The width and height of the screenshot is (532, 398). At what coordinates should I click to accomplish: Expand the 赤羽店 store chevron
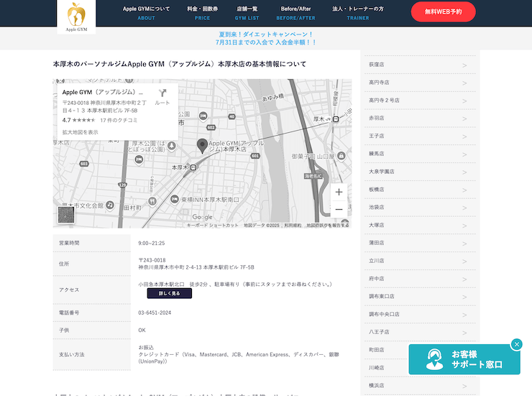coord(464,119)
